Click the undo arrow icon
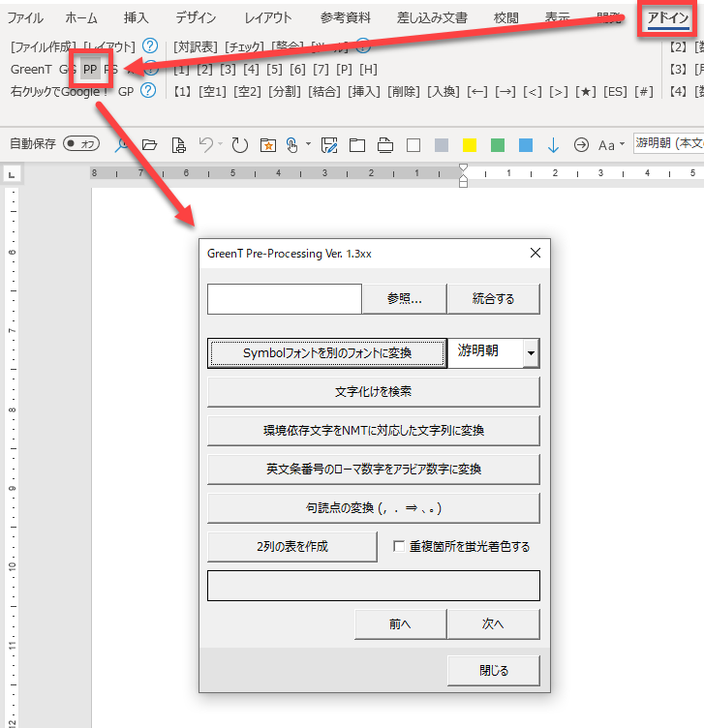Viewport: 704px width, 728px height. coord(204,145)
